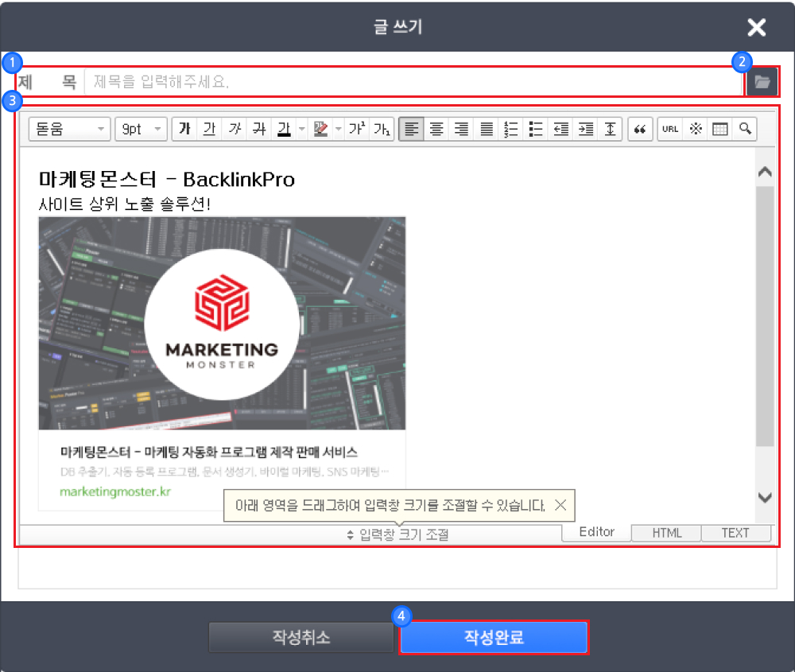Click the 작성취소 cancel button
795x672 pixels.
coord(301,638)
